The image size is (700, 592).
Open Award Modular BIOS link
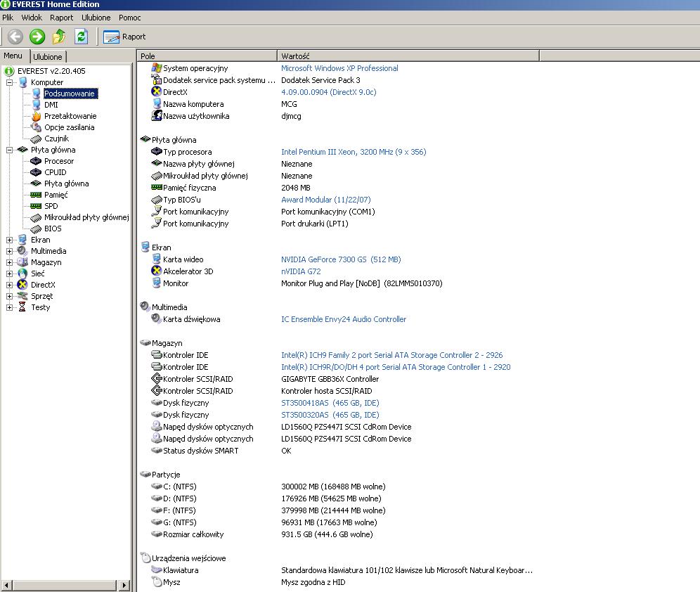326,200
